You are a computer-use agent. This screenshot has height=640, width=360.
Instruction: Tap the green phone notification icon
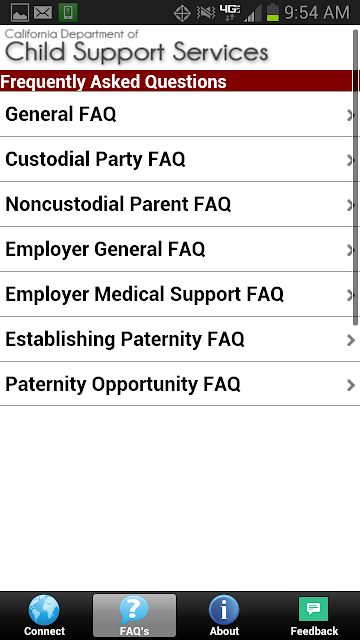[68, 12]
